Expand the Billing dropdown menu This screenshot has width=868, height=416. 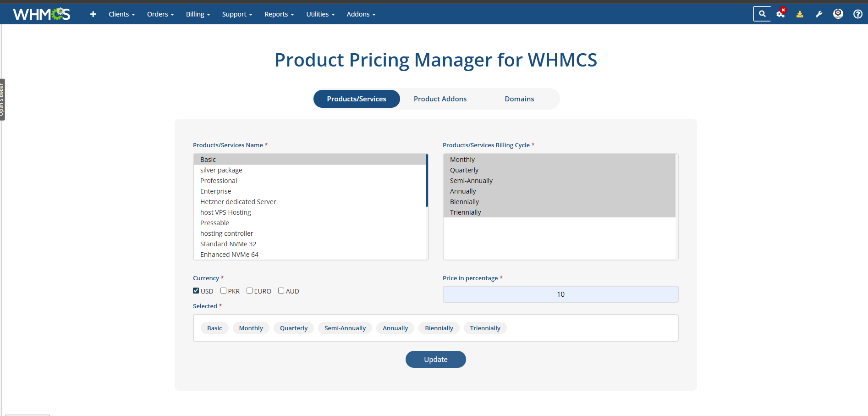pos(198,14)
